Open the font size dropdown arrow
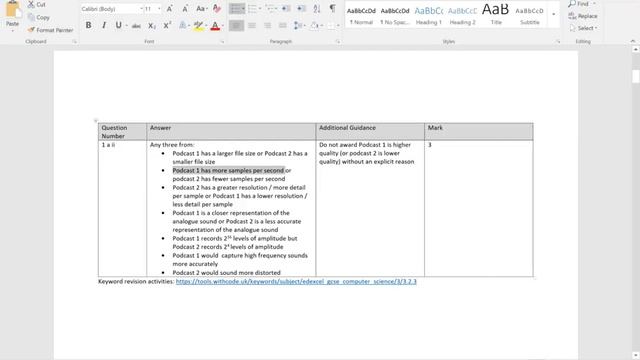The width and height of the screenshot is (640, 360). pos(159,9)
